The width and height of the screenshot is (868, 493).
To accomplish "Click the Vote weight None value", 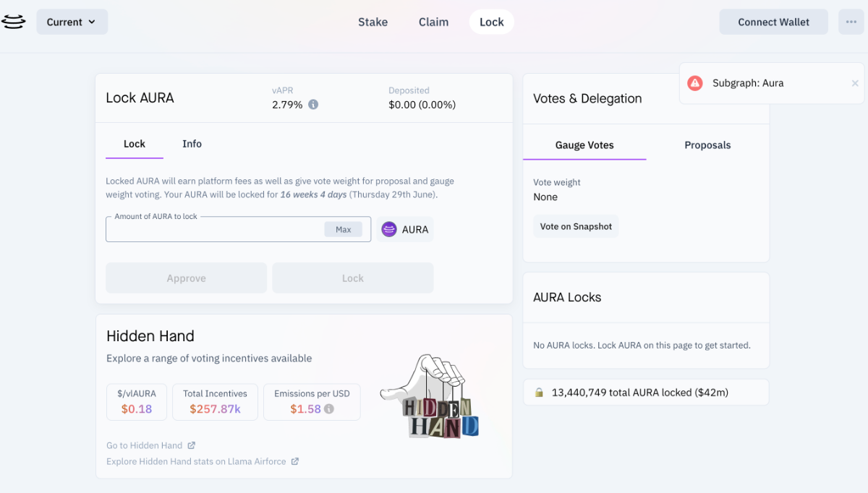I will 545,197.
